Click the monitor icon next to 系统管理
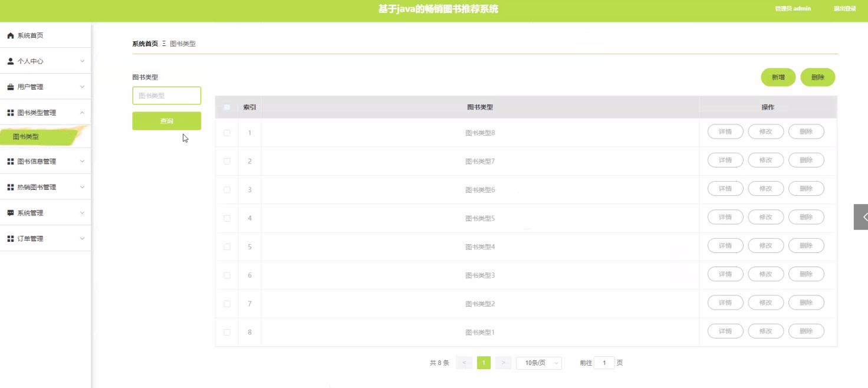The height and width of the screenshot is (388, 868). click(x=9, y=212)
